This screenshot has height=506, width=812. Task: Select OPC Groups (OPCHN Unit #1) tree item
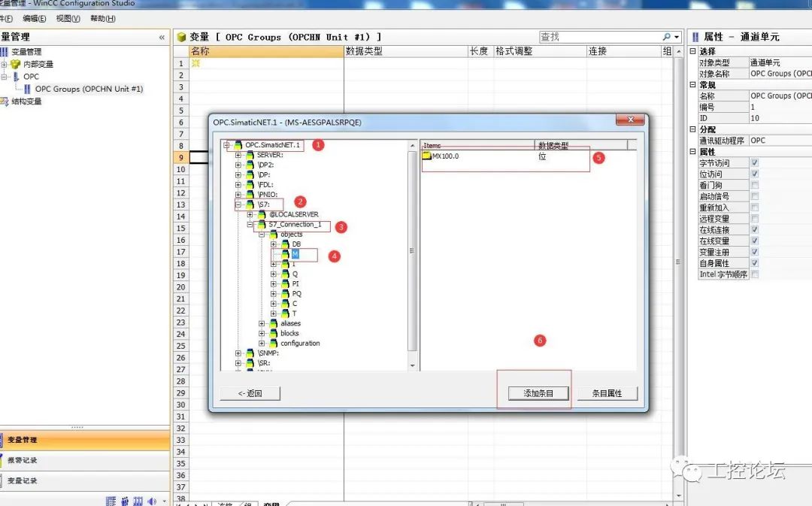tap(89, 89)
